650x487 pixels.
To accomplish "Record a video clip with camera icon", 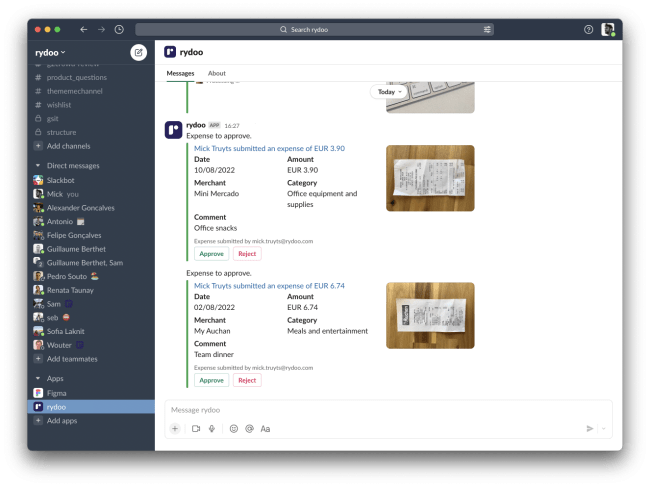I will pyautogui.click(x=196, y=428).
